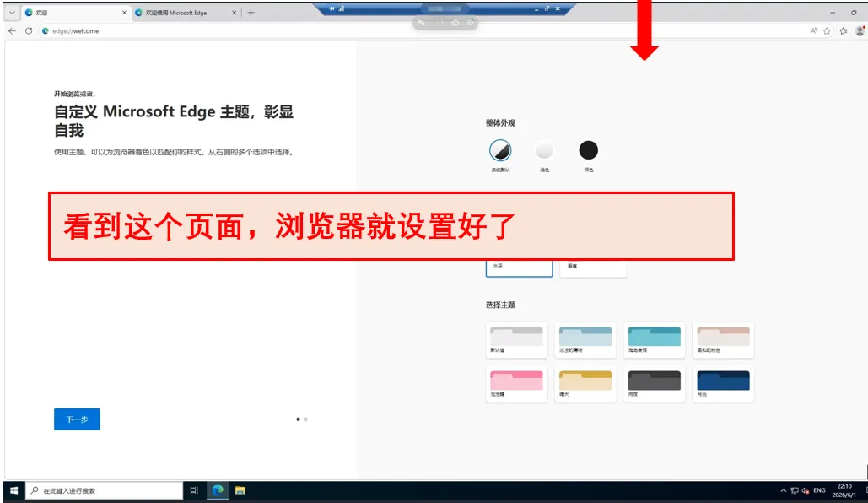Open File Explorer from the taskbar
This screenshot has height=503, width=868.
240,490
